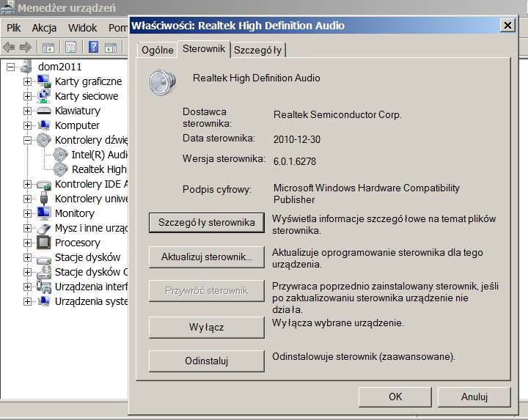The width and height of the screenshot is (528, 420).
Task: Cancel the dialog with Anuluj
Action: point(474,397)
